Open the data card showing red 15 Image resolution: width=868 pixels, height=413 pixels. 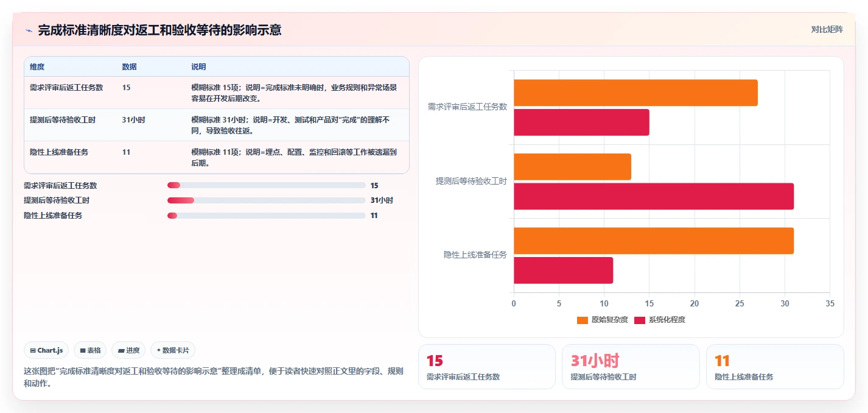[487, 367]
